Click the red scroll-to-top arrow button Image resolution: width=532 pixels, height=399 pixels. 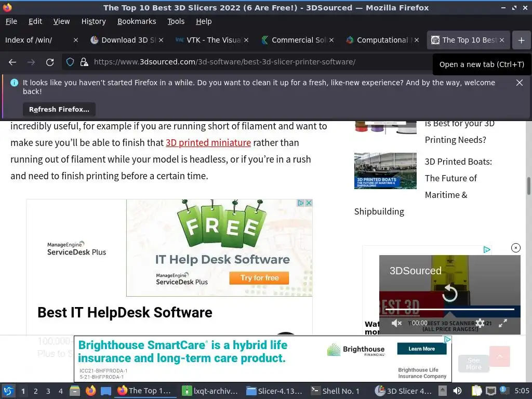coord(499,356)
